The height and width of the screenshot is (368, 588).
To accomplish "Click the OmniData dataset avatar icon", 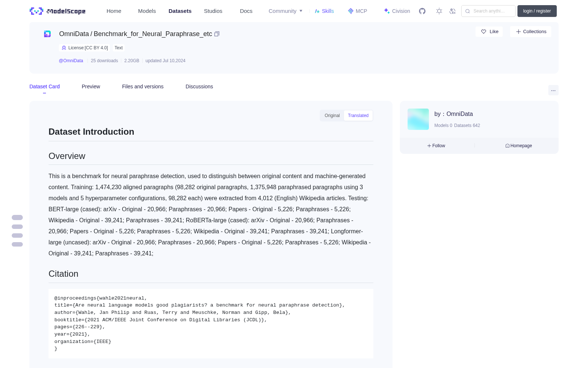I will pyautogui.click(x=47, y=34).
